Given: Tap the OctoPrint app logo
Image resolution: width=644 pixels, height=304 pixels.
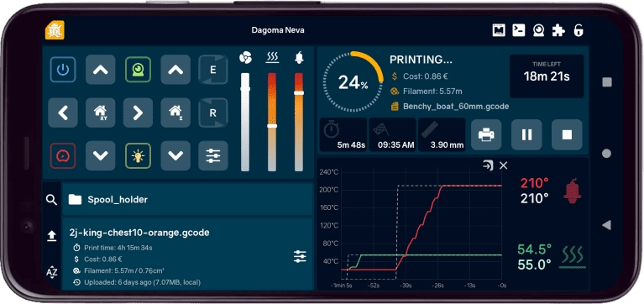Looking at the screenshot, I should click(x=55, y=30).
